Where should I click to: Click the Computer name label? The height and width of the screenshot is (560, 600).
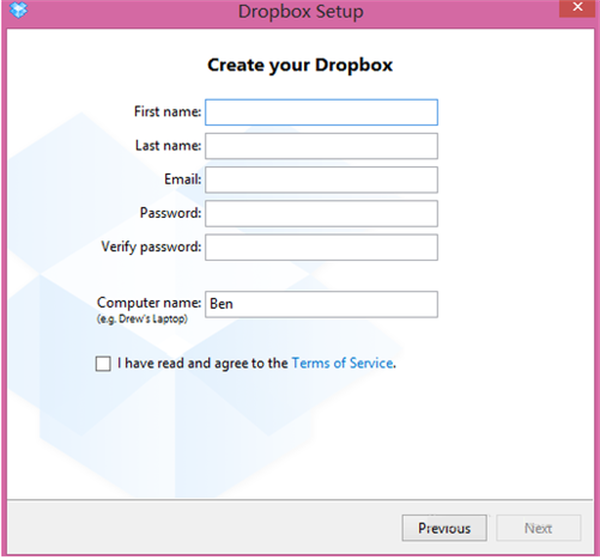[149, 302]
